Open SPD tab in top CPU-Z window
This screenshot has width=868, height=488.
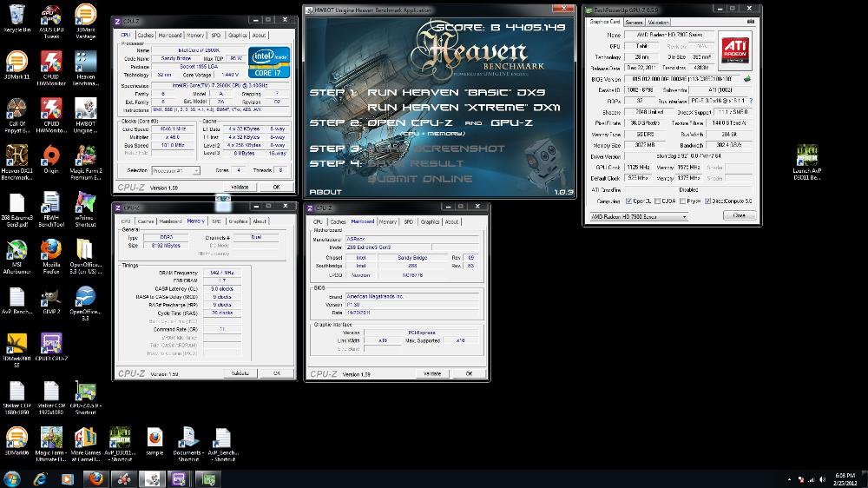click(216, 35)
